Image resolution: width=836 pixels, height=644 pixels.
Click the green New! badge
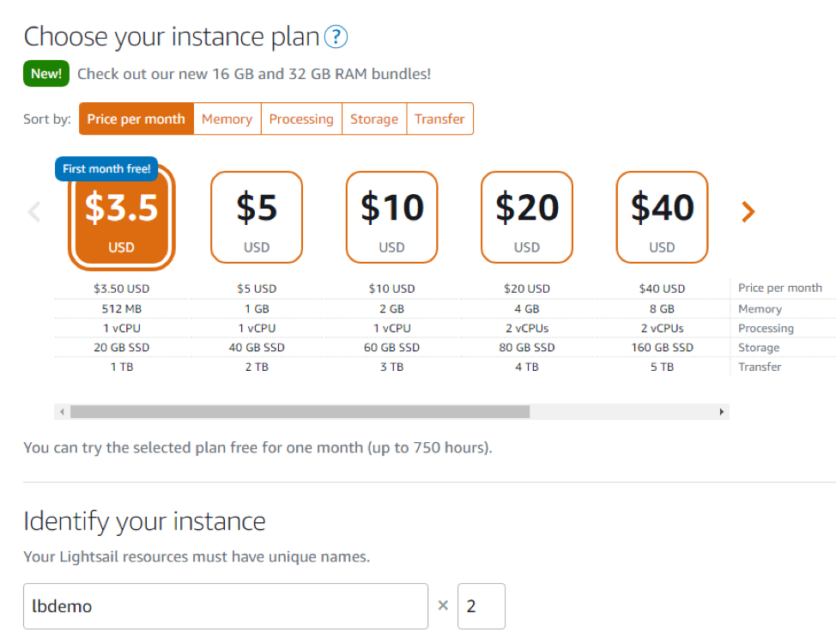tap(45, 74)
